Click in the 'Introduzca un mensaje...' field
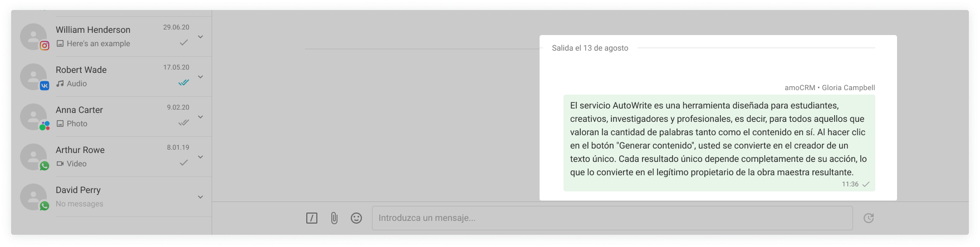 point(611,218)
